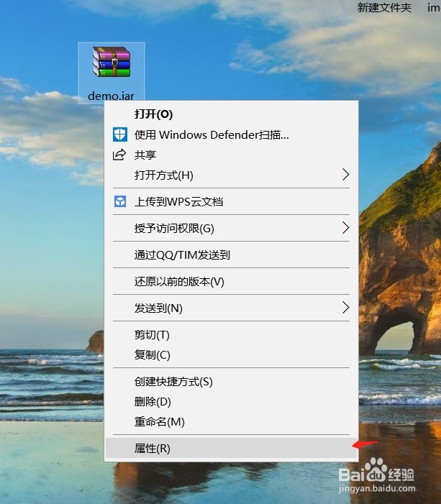Click the Windows Defender shield icon
Screen dimensions: 441x504
(x=120, y=134)
